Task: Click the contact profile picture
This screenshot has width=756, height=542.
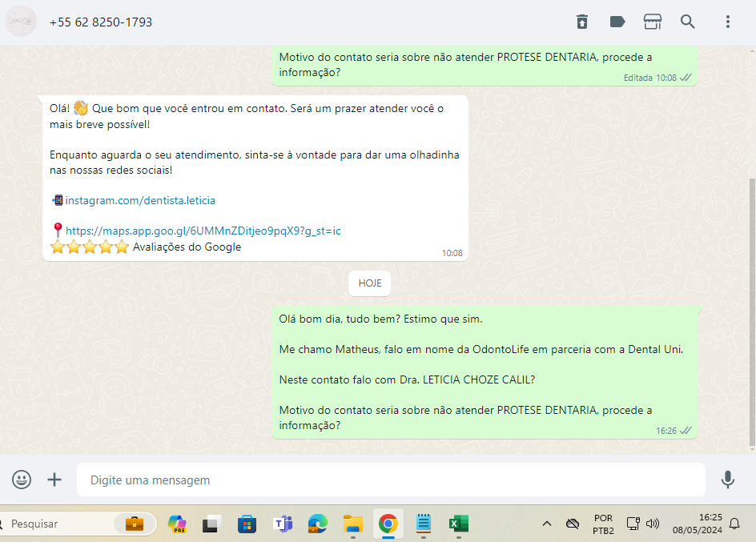Action: point(21,22)
